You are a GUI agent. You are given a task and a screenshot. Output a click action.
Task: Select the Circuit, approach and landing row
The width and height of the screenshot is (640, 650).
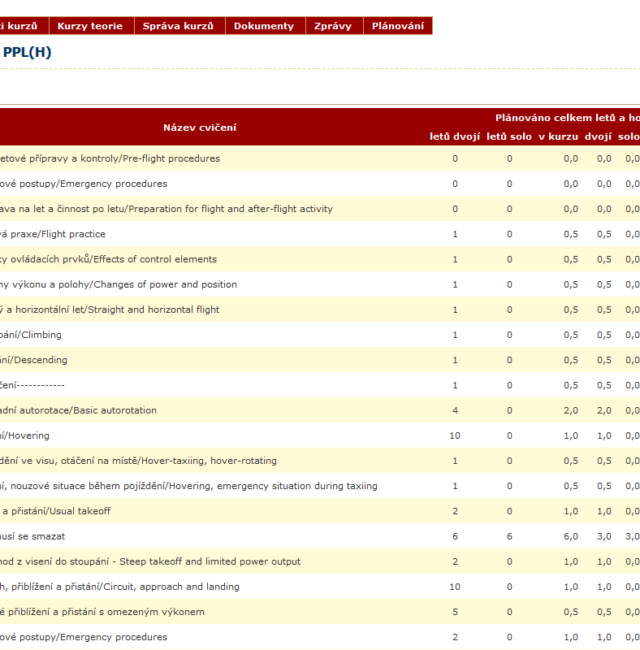click(x=320, y=587)
